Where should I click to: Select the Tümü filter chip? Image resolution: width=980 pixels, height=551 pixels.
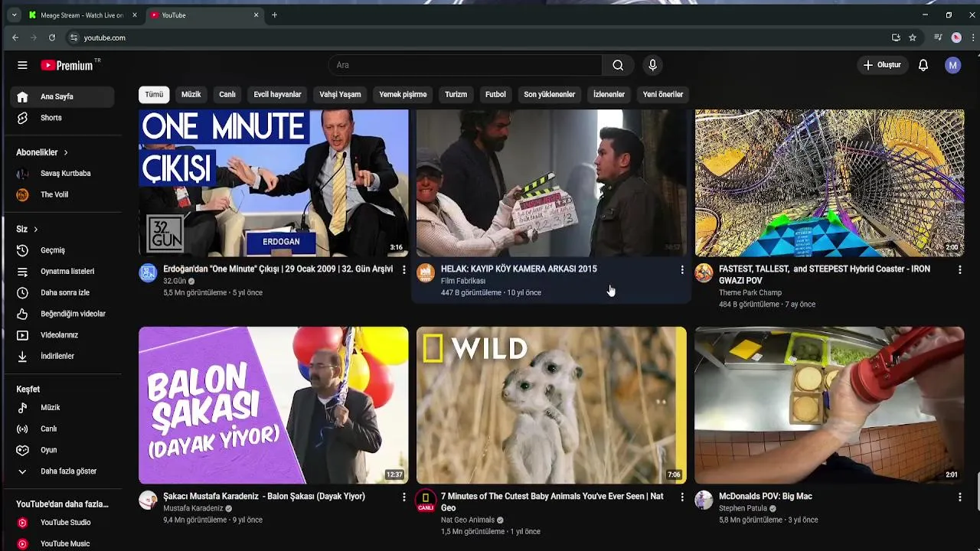click(x=154, y=94)
